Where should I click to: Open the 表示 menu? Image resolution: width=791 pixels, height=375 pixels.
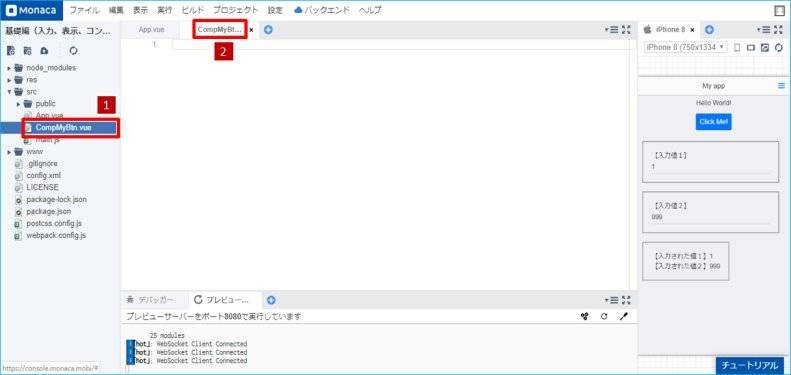click(141, 10)
